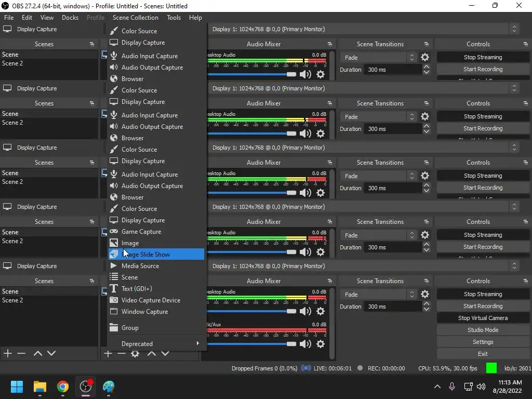The width and height of the screenshot is (532, 399).
Task: Select Group in the source menu
Action: click(156, 328)
